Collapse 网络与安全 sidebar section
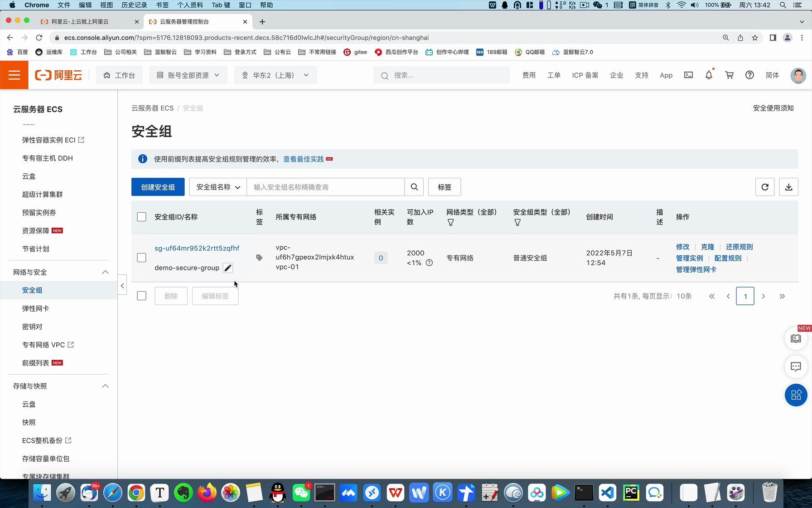The width and height of the screenshot is (812, 508). tap(105, 272)
